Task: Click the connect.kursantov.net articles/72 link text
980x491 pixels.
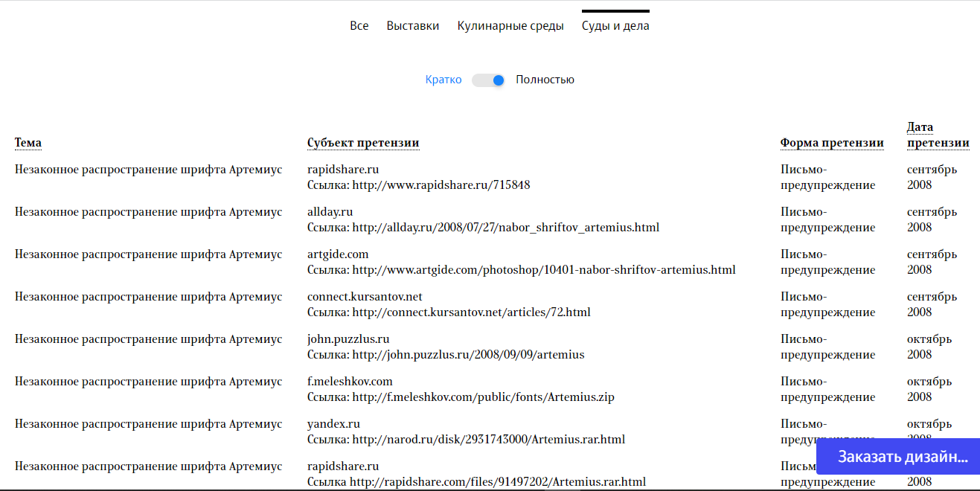Action: pyautogui.click(x=472, y=312)
